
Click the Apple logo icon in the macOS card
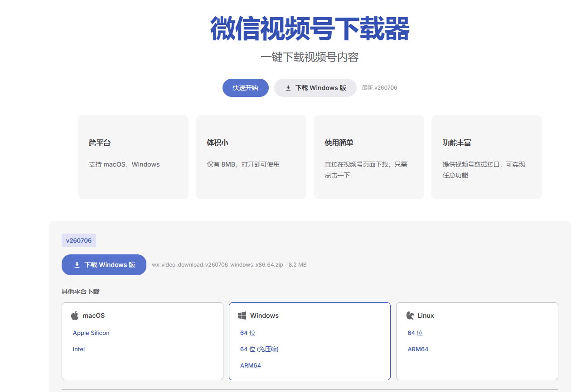click(75, 316)
